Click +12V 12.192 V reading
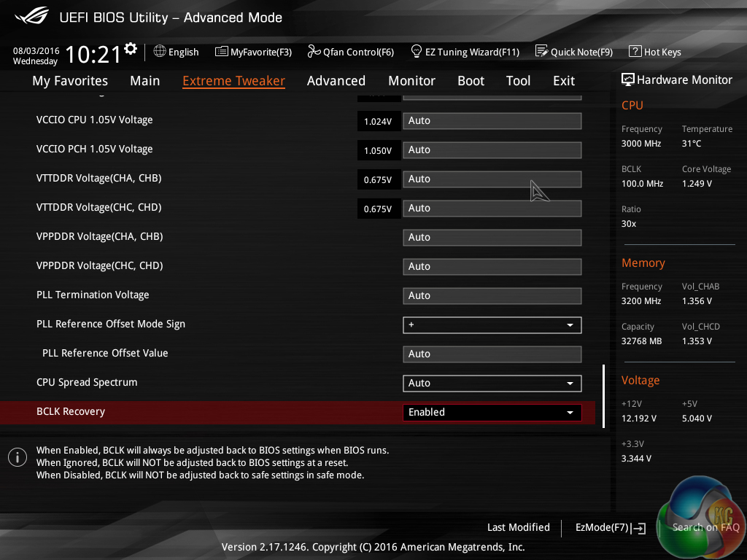Screen dimensions: 747x560 click(x=639, y=418)
